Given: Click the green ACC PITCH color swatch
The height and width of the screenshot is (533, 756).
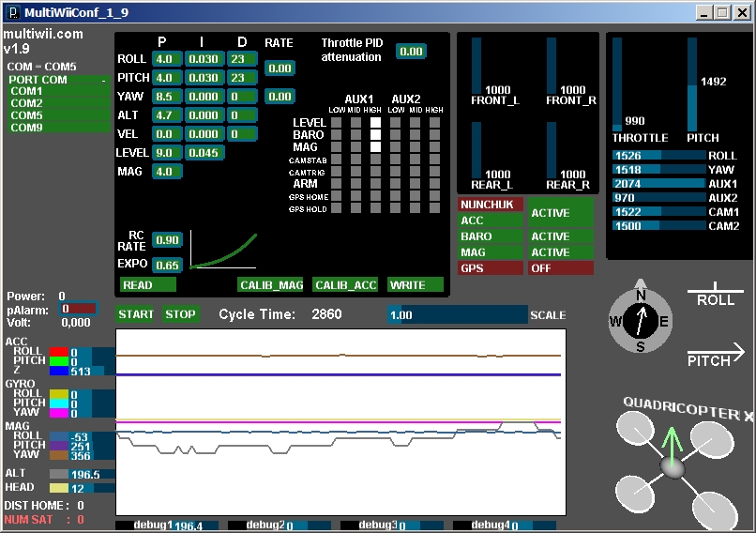Looking at the screenshot, I should pos(59,361).
